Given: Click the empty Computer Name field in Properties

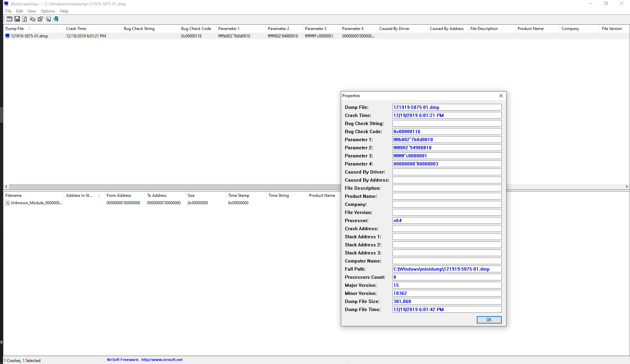Looking at the screenshot, I should [447, 261].
